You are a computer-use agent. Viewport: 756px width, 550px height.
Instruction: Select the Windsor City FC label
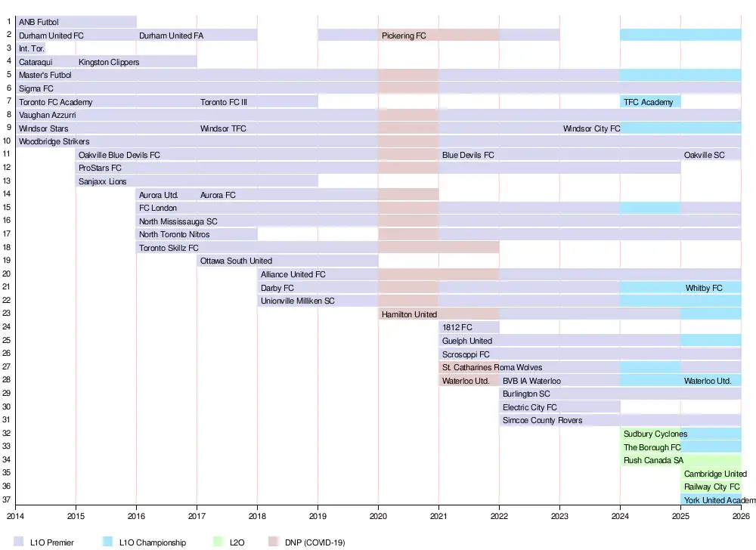pos(591,128)
